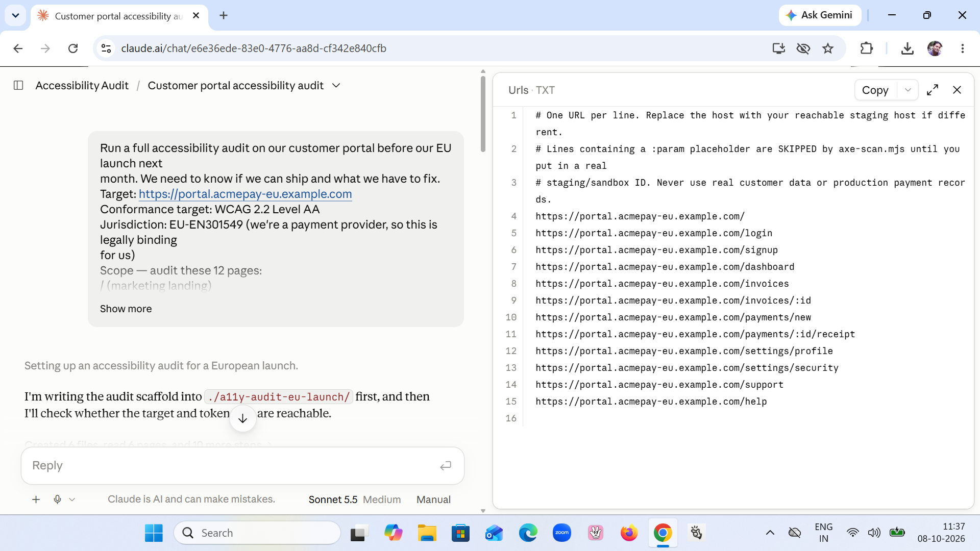The image size is (980, 551).
Task: Close the Customer portal accessibility tab
Action: pyautogui.click(x=196, y=15)
